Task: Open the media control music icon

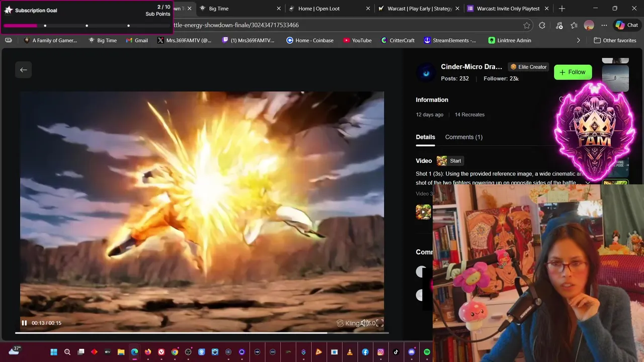Action: point(559,25)
